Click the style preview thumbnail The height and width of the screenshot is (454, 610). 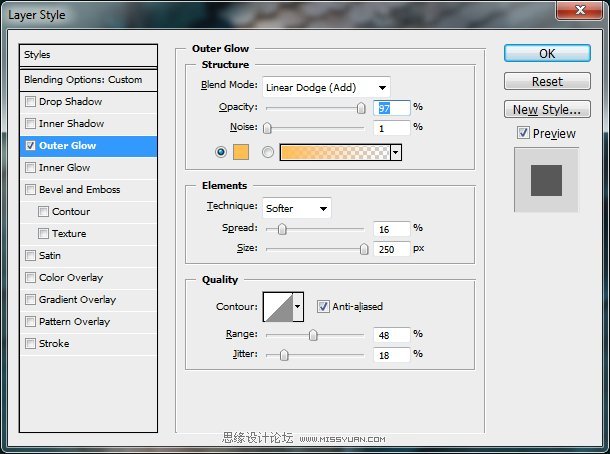[x=546, y=180]
